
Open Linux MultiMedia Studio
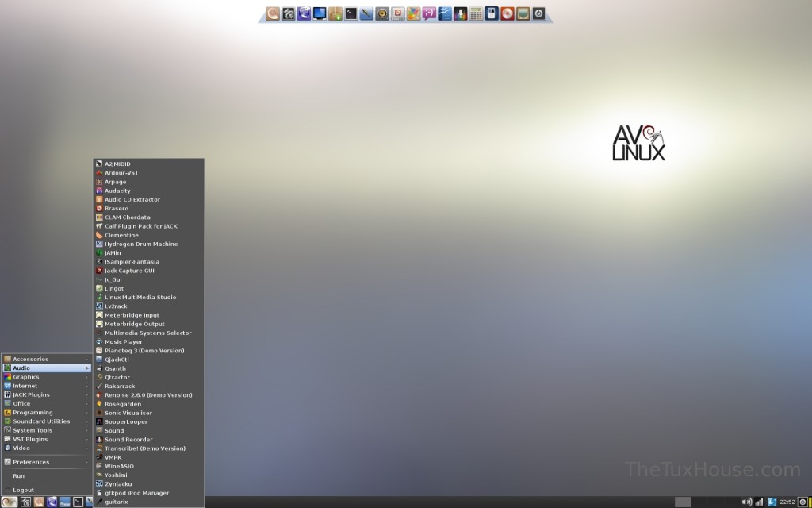click(148, 297)
